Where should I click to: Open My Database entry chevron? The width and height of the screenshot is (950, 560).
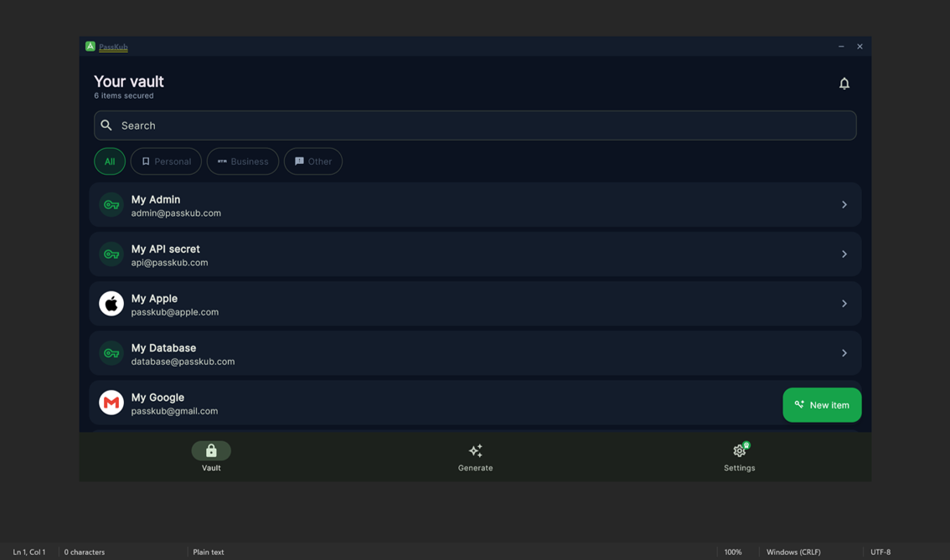pyautogui.click(x=844, y=353)
